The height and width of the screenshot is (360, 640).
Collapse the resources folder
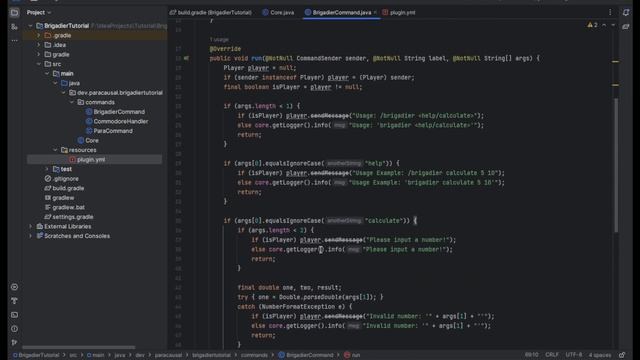coord(55,150)
